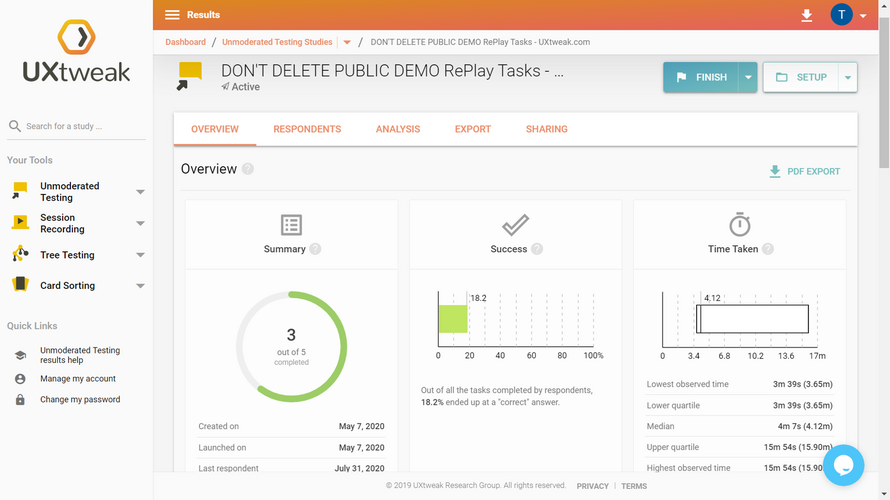Switch to the Respondents tab
The image size is (890, 500).
(x=307, y=129)
